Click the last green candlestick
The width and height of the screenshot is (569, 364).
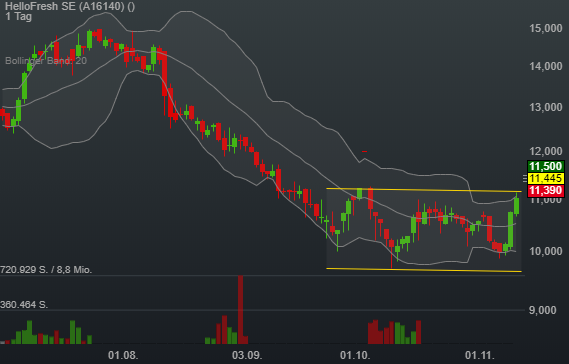tap(516, 205)
